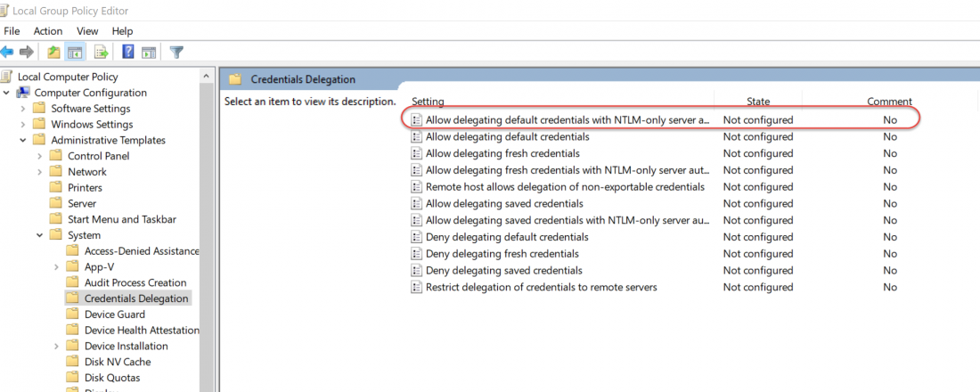The image size is (980, 392).
Task: Click the policy icon for Deny delegating saved credentials
Action: 416,270
